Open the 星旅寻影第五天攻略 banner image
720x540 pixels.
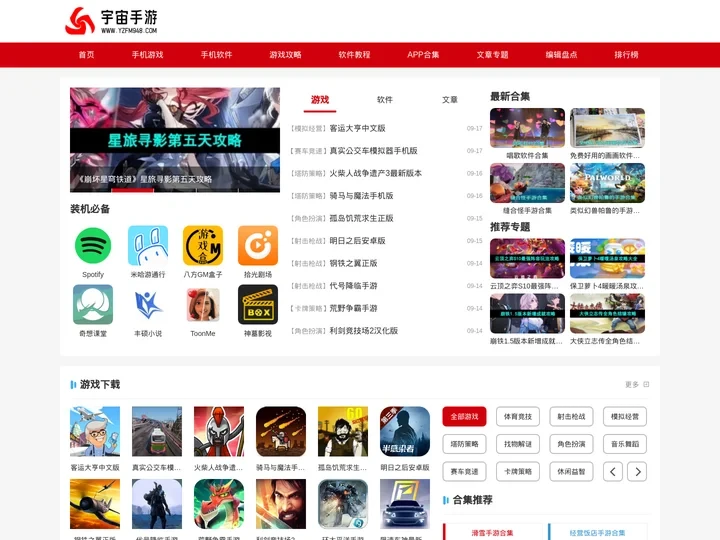click(175, 140)
